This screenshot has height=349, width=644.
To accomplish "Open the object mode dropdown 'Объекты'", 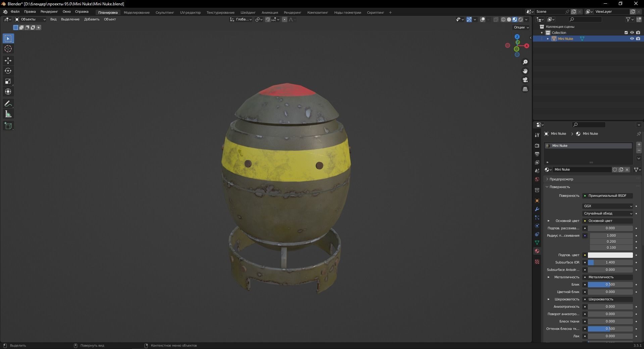I will (30, 19).
